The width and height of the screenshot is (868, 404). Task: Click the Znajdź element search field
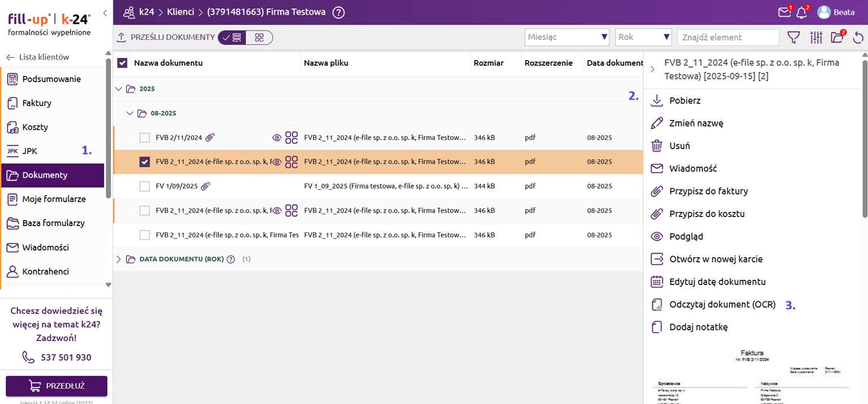click(728, 37)
